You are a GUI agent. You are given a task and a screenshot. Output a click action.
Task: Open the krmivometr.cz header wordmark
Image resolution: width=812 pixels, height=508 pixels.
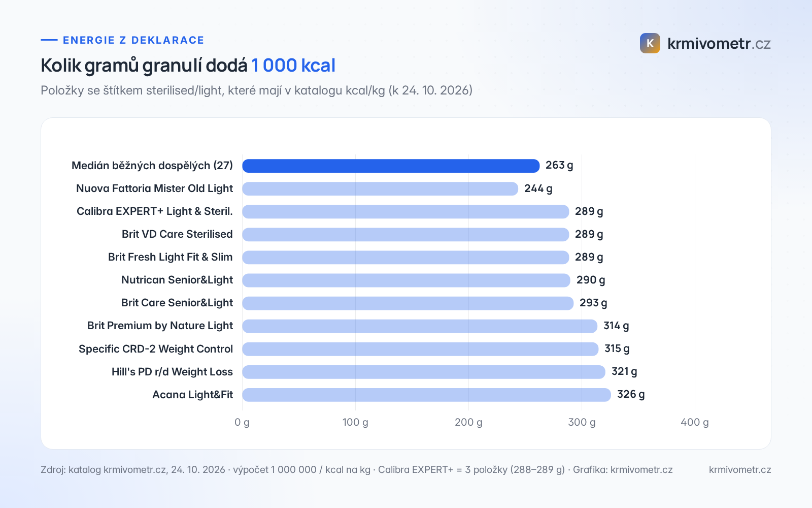tap(719, 44)
